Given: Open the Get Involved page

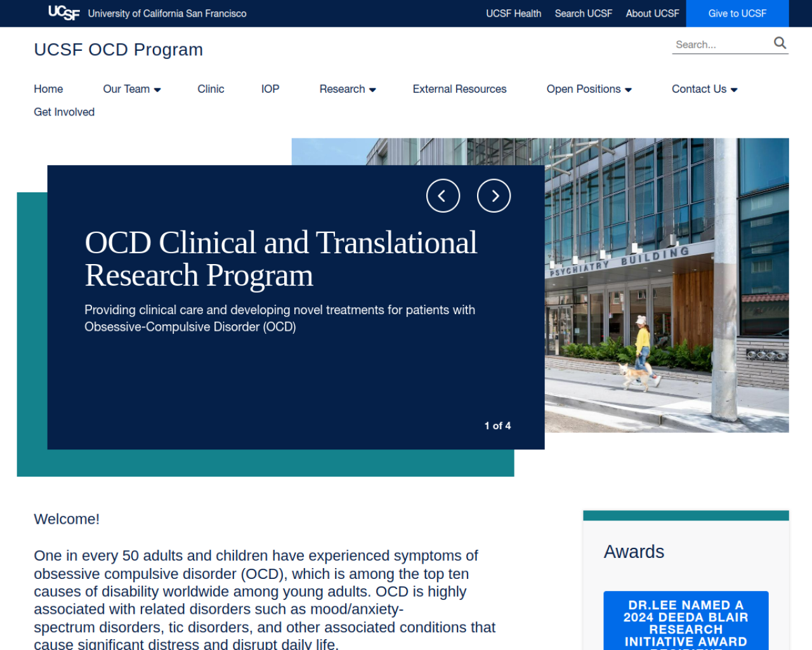Looking at the screenshot, I should pyautogui.click(x=64, y=112).
